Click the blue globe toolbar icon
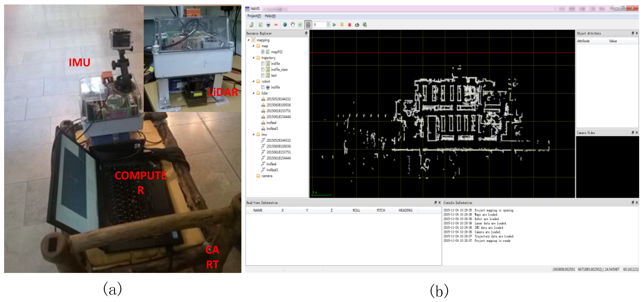 click(285, 25)
